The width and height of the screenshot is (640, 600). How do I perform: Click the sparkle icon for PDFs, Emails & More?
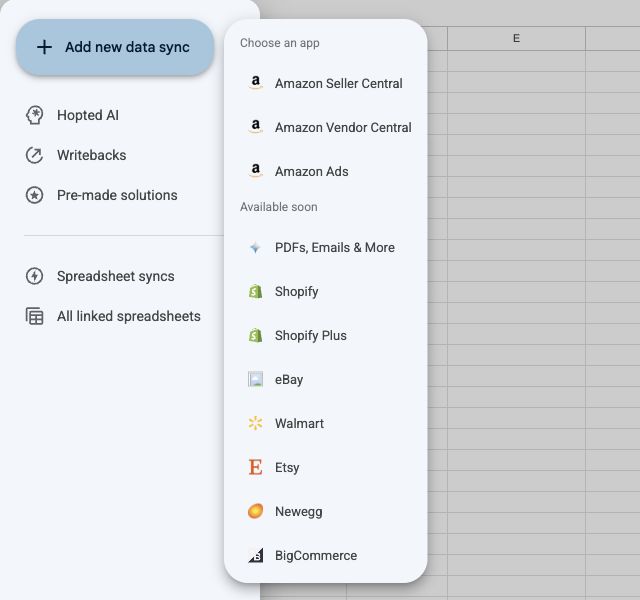256,248
